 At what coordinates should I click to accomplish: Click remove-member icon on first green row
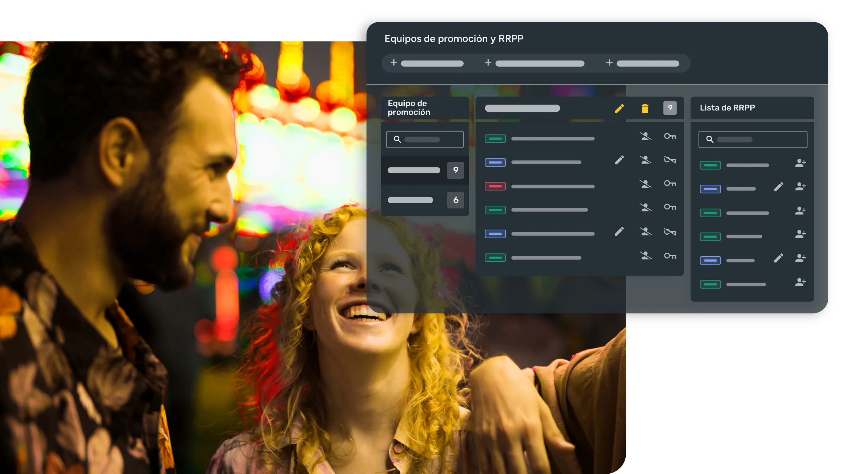[x=645, y=137]
